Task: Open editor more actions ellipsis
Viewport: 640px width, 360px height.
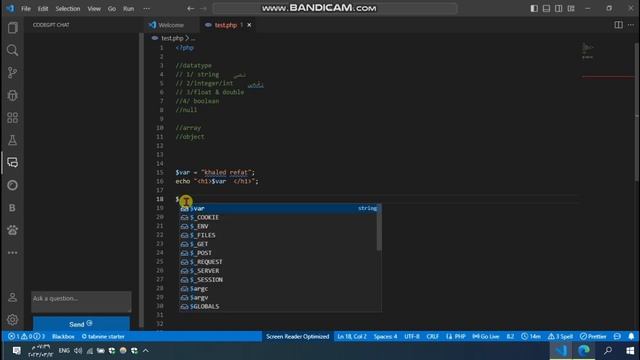Action: [631, 25]
